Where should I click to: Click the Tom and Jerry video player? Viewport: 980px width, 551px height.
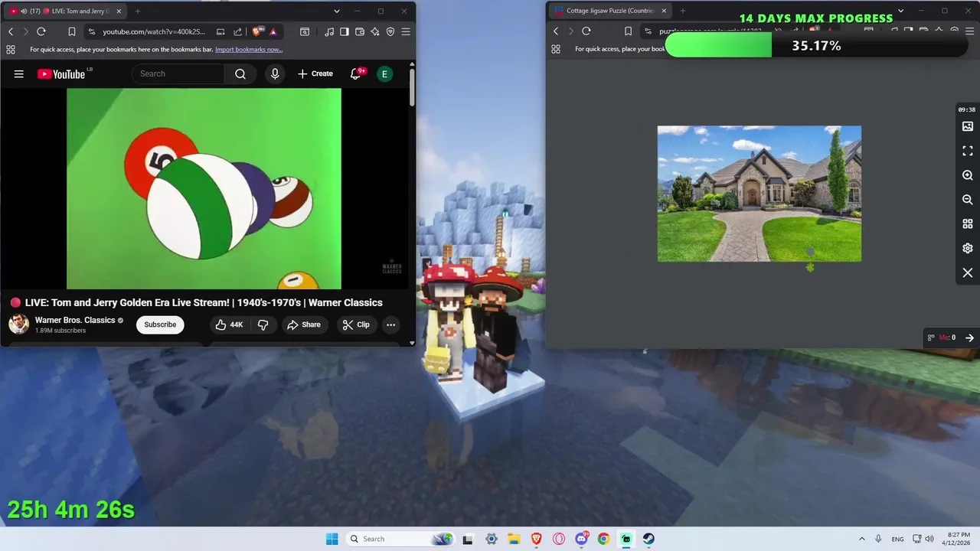click(204, 188)
